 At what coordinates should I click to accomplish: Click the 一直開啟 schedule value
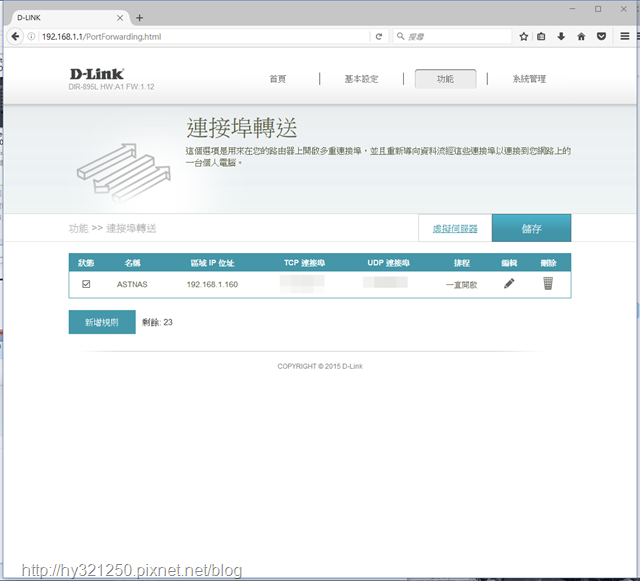click(461, 285)
